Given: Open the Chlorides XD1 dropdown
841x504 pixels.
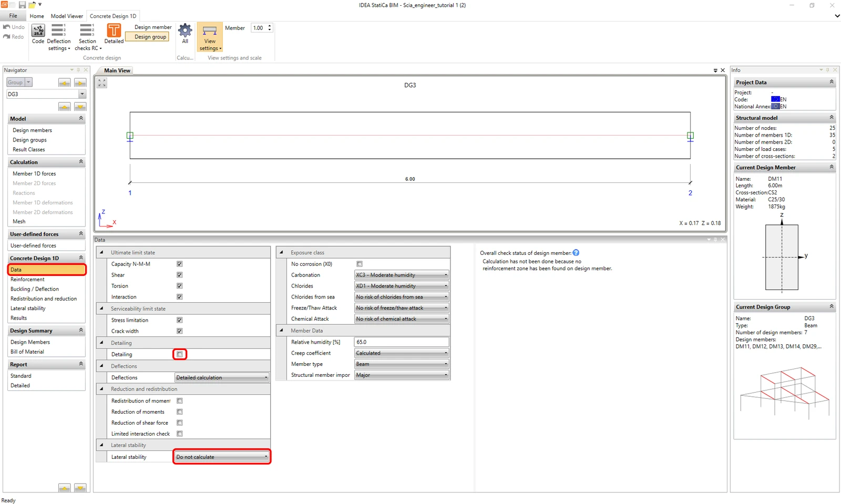Looking at the screenshot, I should [x=402, y=286].
